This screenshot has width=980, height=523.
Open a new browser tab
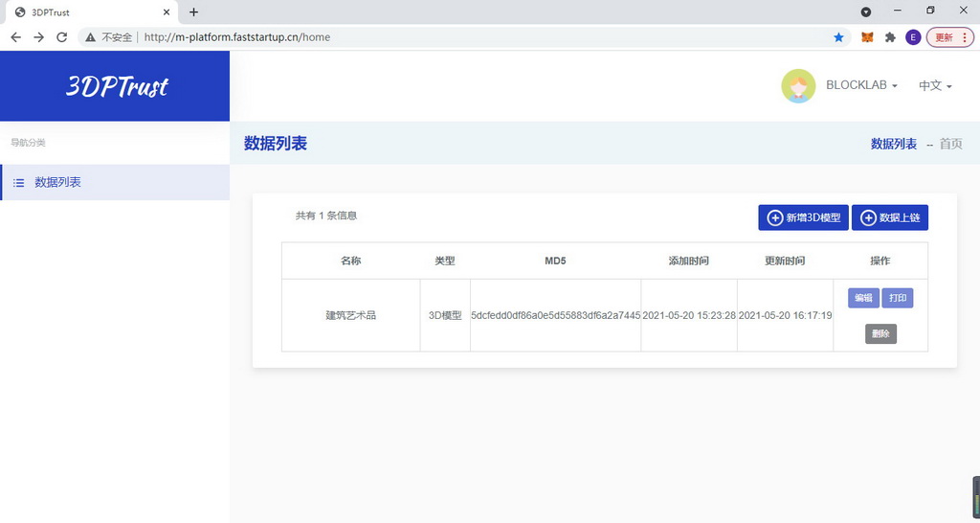pyautogui.click(x=193, y=12)
